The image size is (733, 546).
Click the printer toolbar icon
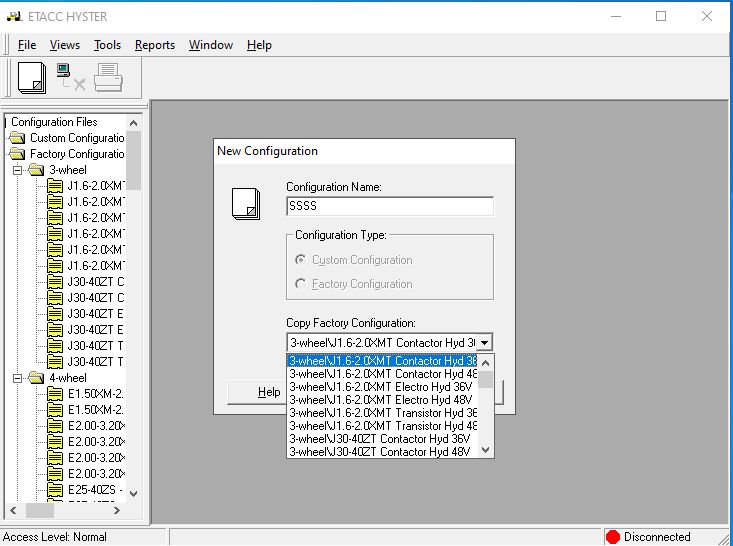click(x=108, y=77)
